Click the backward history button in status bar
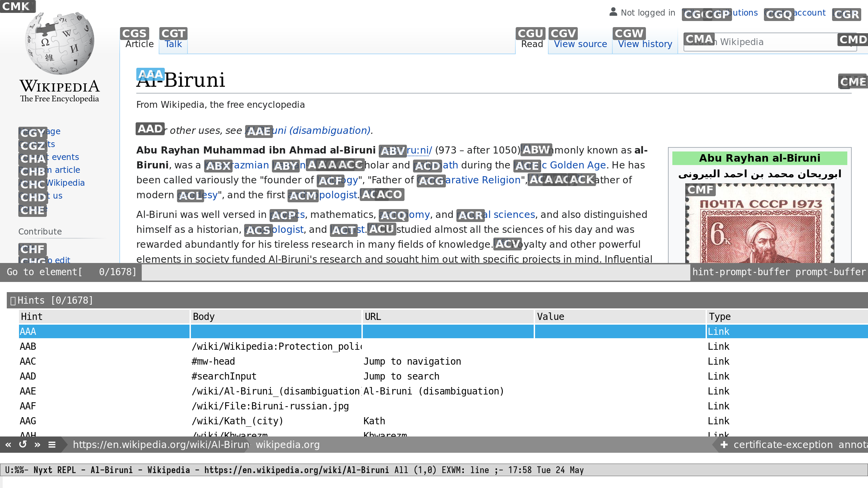The image size is (868, 488). point(8,445)
